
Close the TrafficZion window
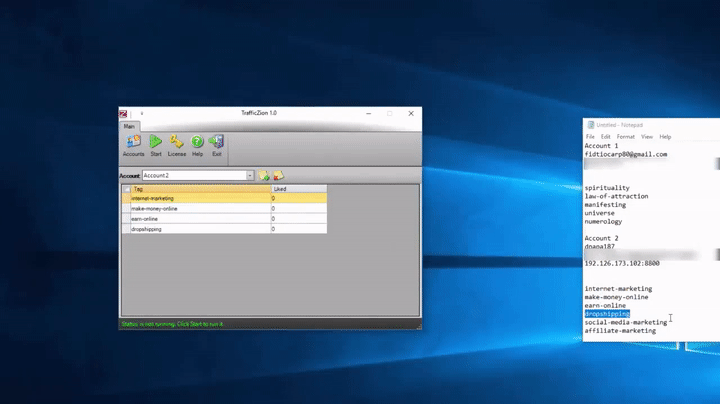[x=411, y=113]
